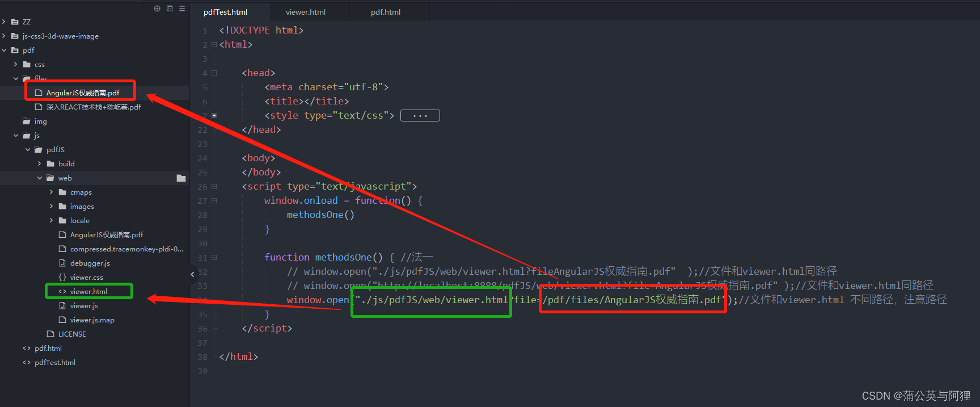Expand the locale folder chevron
The image size is (980, 407).
tap(52, 220)
